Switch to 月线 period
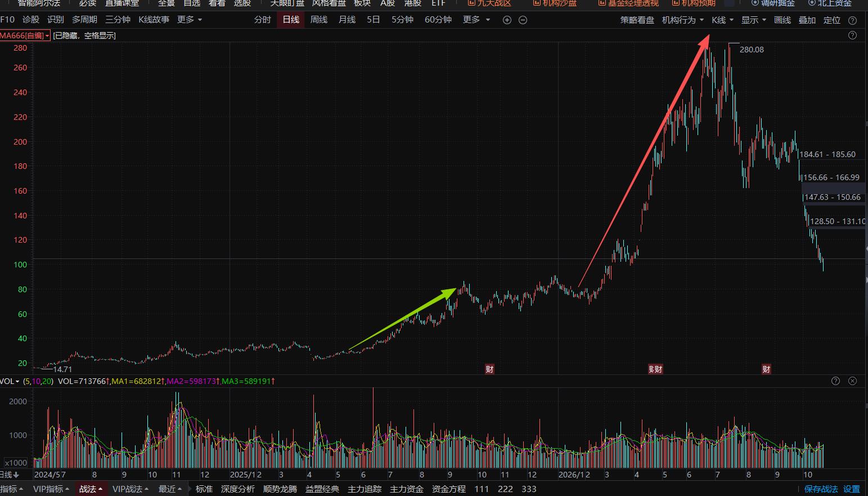The height and width of the screenshot is (496, 868). [x=347, y=20]
